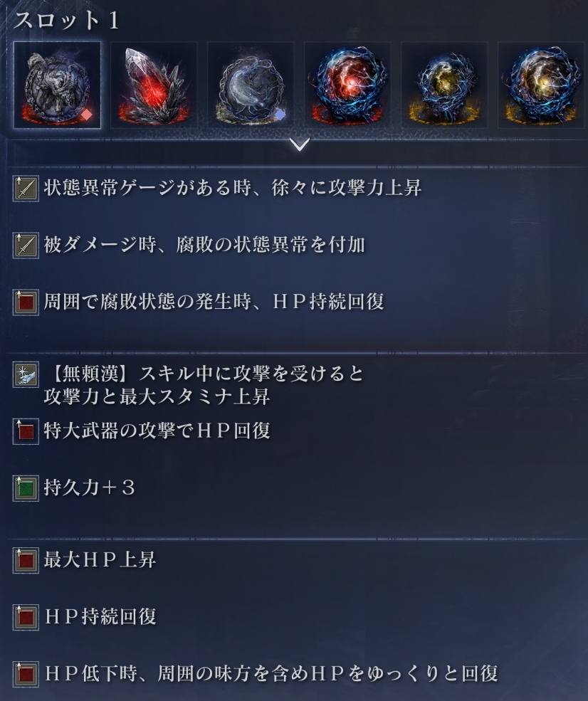Select the 状態異常ゲージがある時、徐々に攻撃力上昇 effect text
588x701 pixels.
(x=233, y=188)
